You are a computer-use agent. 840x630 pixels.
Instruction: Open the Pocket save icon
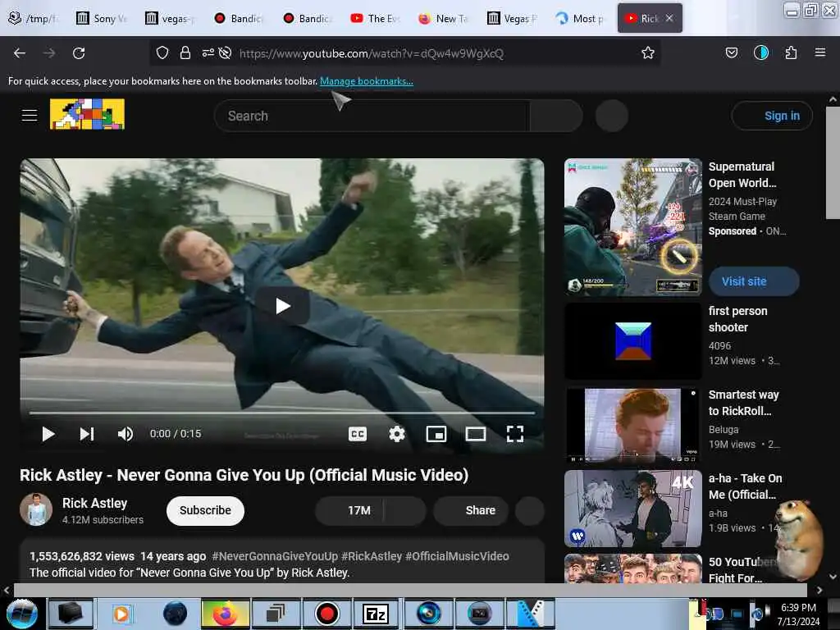[x=731, y=52]
